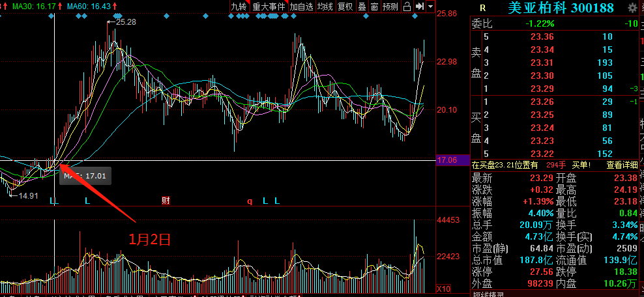This screenshot has height=297, width=644.
Task: Open the 九转 indicator button
Action: pos(239,6)
